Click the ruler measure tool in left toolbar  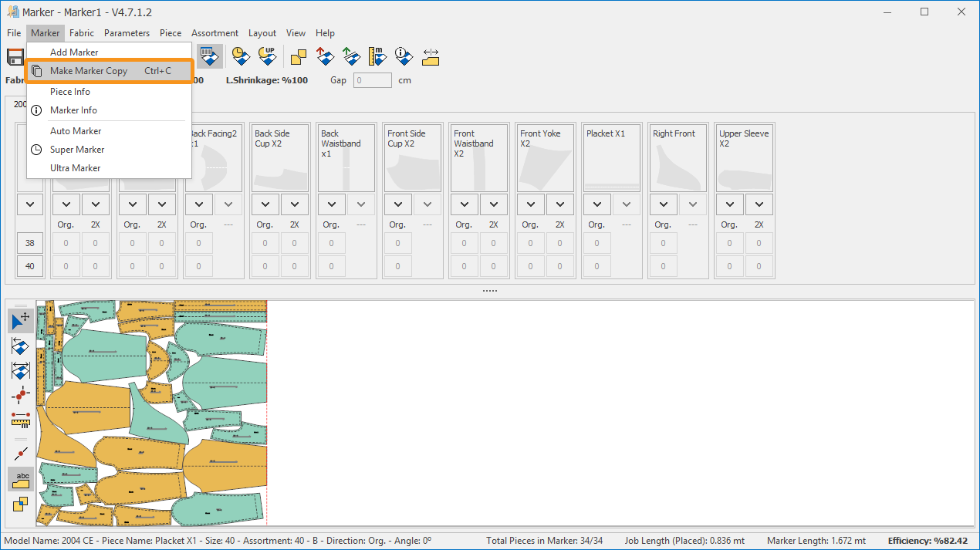[x=21, y=420]
